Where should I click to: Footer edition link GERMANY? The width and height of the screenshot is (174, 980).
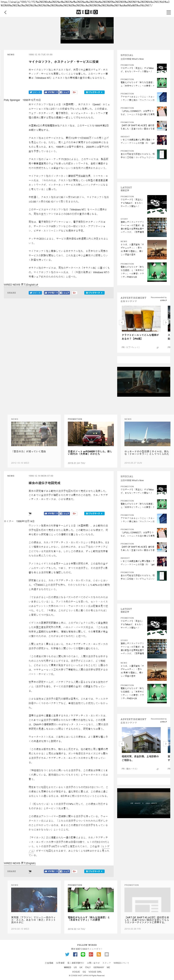(x=99, y=967)
